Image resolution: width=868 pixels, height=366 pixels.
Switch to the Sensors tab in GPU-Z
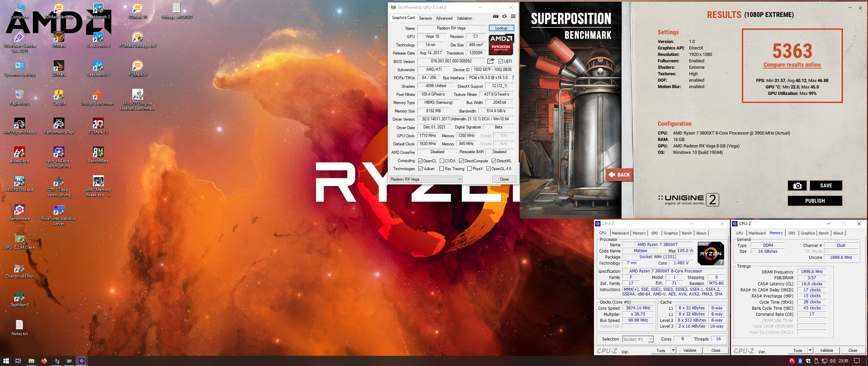[425, 18]
